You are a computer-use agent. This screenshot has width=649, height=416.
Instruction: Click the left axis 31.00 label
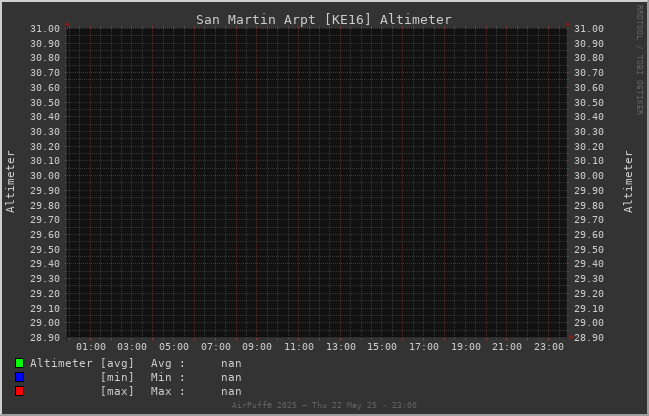45,29
